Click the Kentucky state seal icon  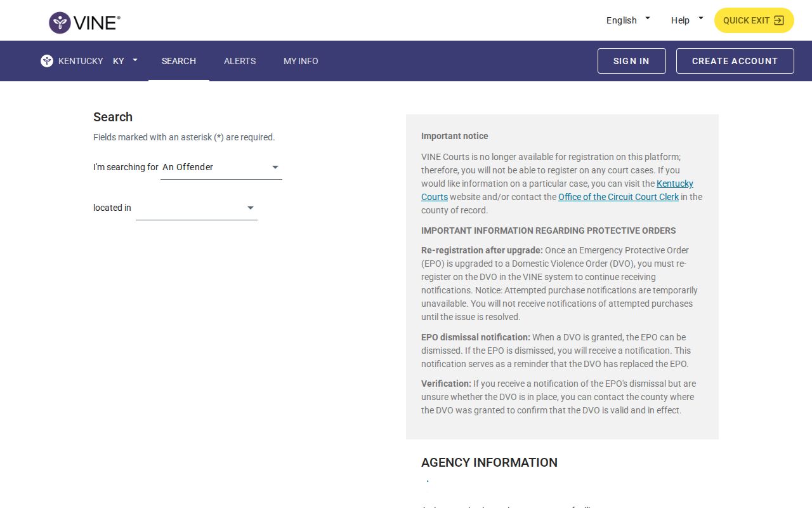47,61
